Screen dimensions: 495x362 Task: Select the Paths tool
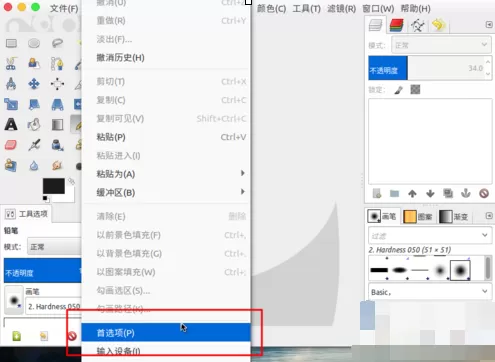[x=57, y=63]
